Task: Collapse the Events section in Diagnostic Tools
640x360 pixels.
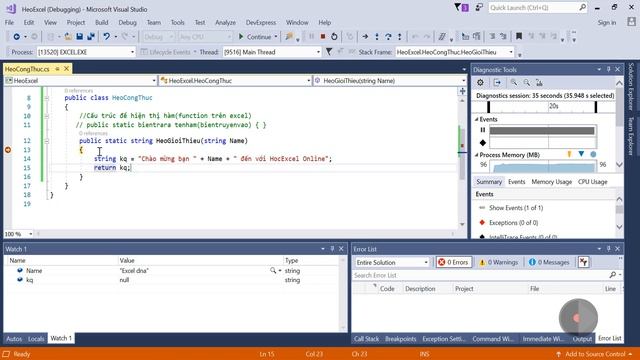Action: [477, 119]
